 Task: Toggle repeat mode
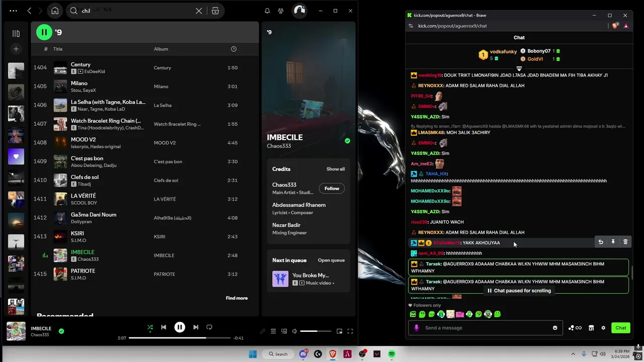click(x=209, y=327)
